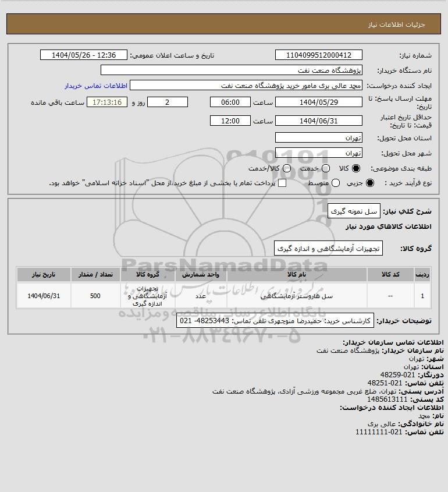Choose the جزیی purchase process option
The image size is (448, 492).
(x=370, y=183)
